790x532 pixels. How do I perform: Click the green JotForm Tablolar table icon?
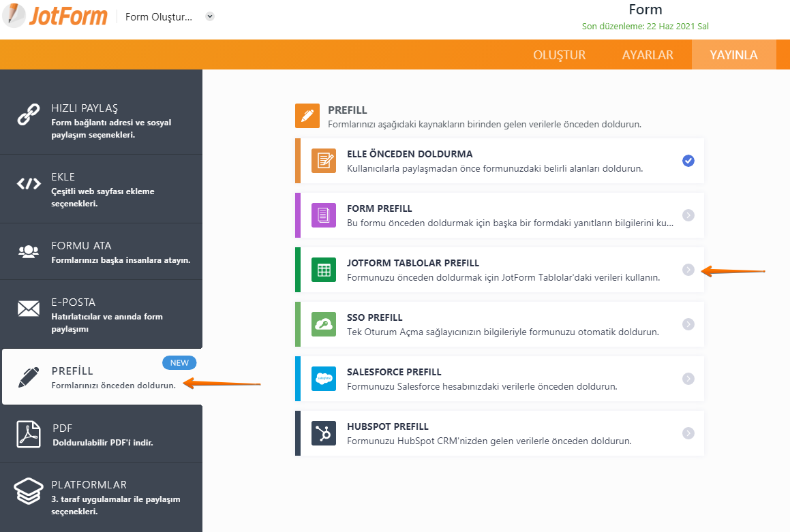click(324, 270)
